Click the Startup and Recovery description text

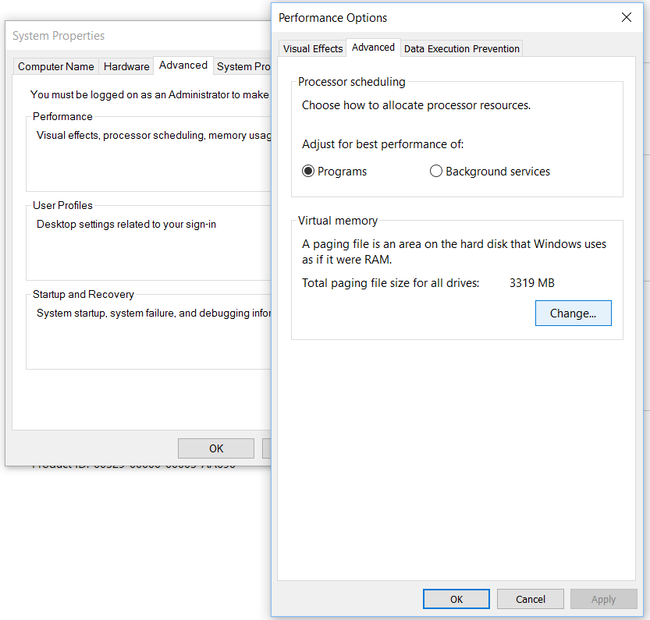(152, 313)
